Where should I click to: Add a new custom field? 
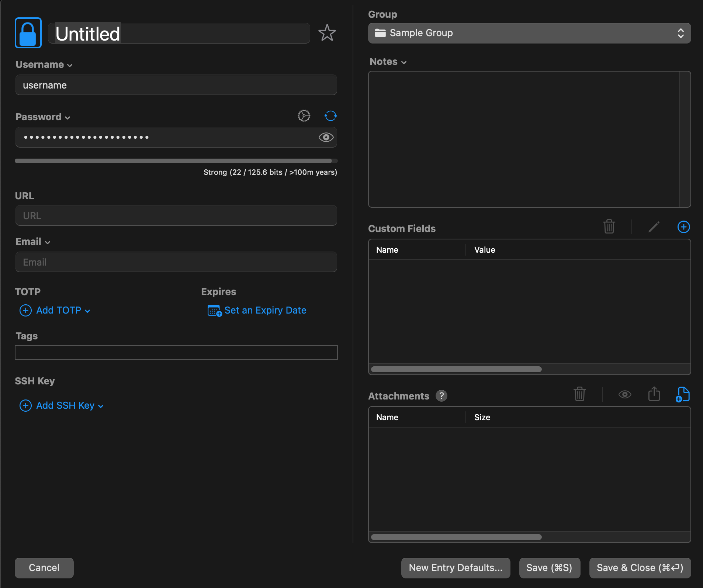pyautogui.click(x=683, y=227)
